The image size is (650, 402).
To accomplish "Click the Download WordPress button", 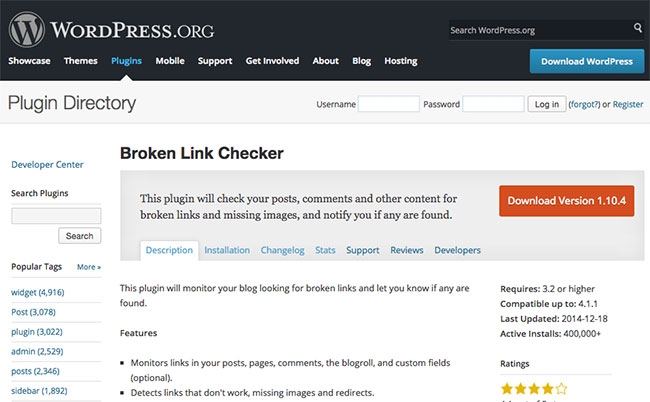I will [587, 61].
